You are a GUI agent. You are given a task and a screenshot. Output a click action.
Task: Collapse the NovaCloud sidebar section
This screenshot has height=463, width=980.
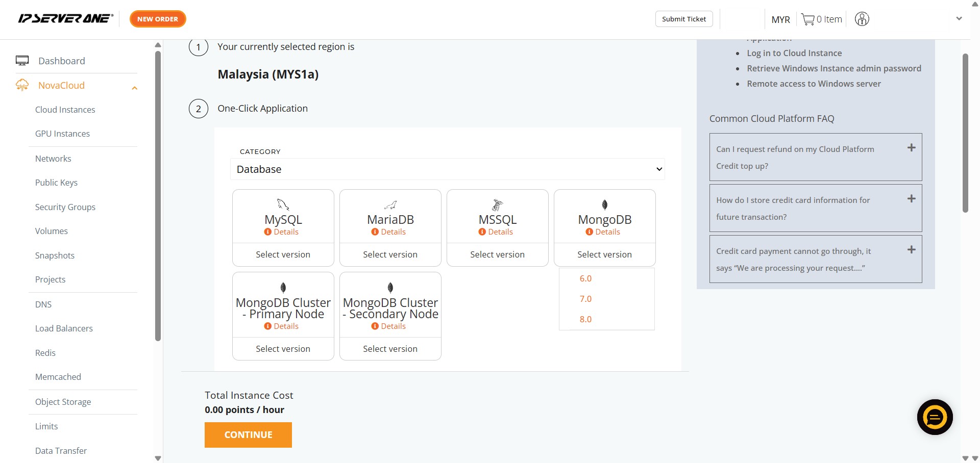click(134, 88)
